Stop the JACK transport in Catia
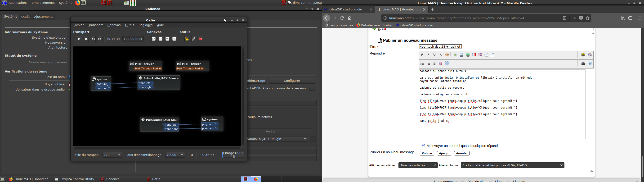 [x=86, y=39]
